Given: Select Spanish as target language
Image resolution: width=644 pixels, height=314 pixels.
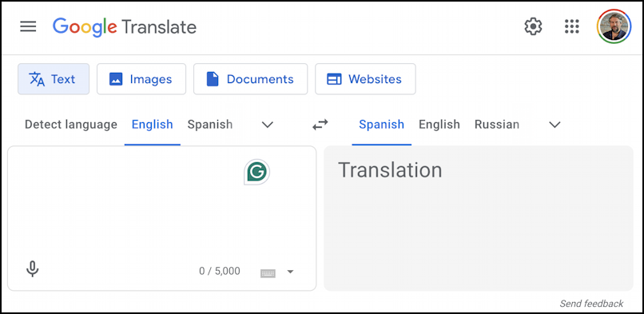Looking at the screenshot, I should (382, 125).
